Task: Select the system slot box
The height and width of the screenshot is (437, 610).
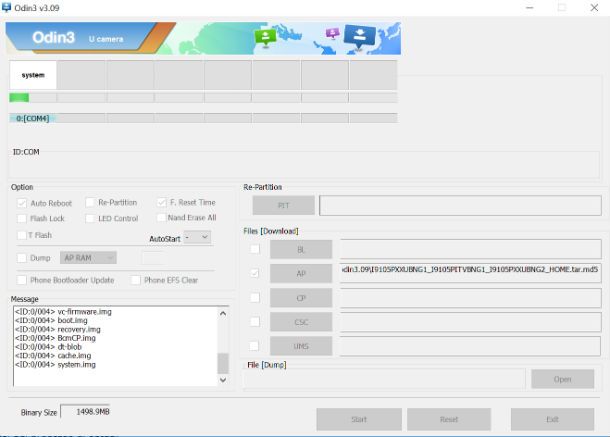Action: (33, 75)
